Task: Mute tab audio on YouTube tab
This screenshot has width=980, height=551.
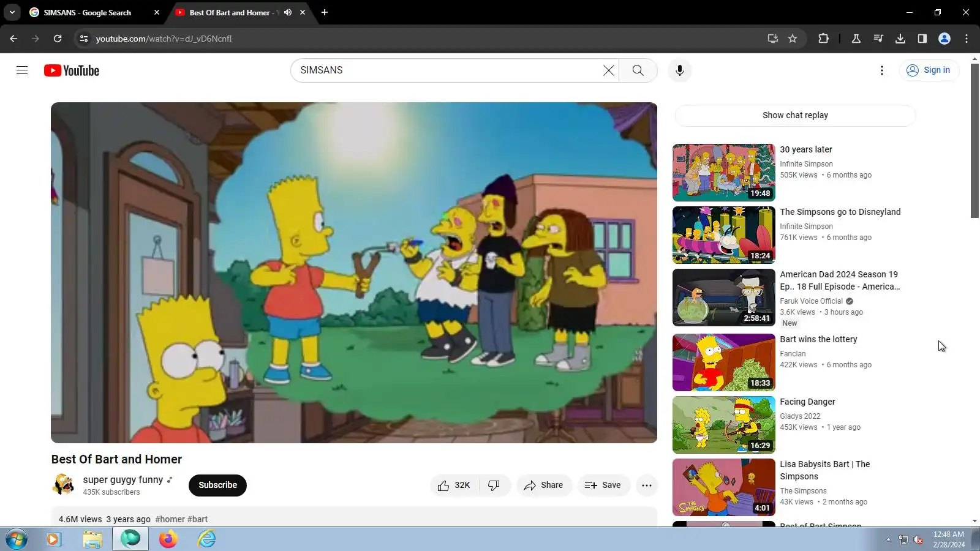Action: (x=288, y=12)
